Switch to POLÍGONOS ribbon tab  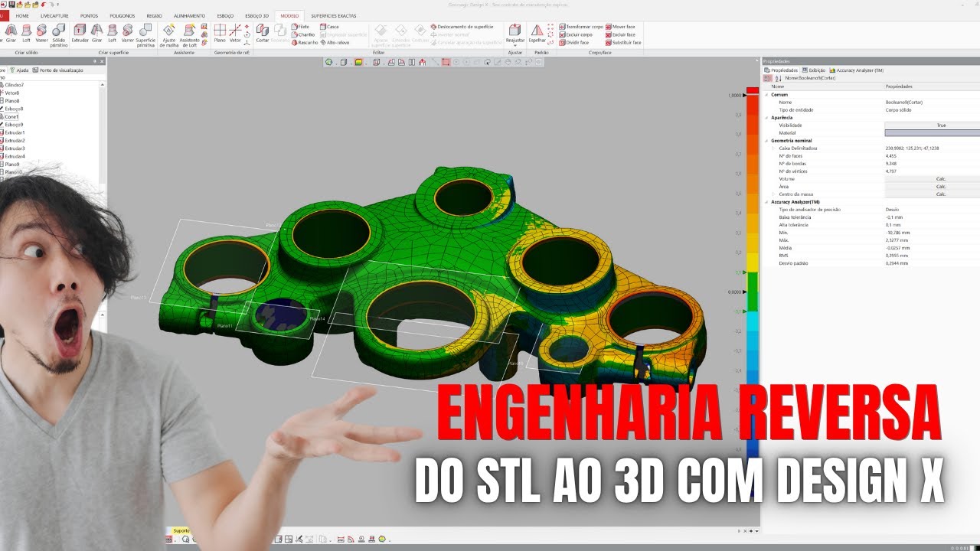(122, 15)
